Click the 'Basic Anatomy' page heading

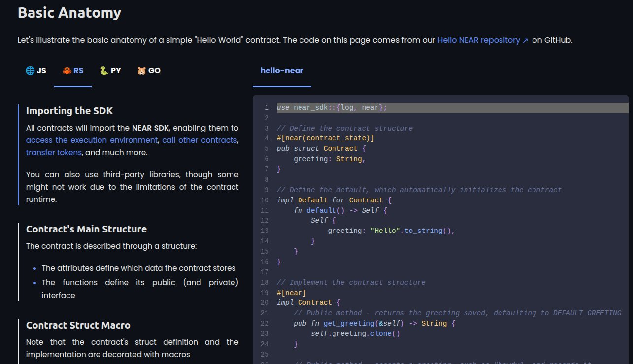pyautogui.click(x=69, y=13)
